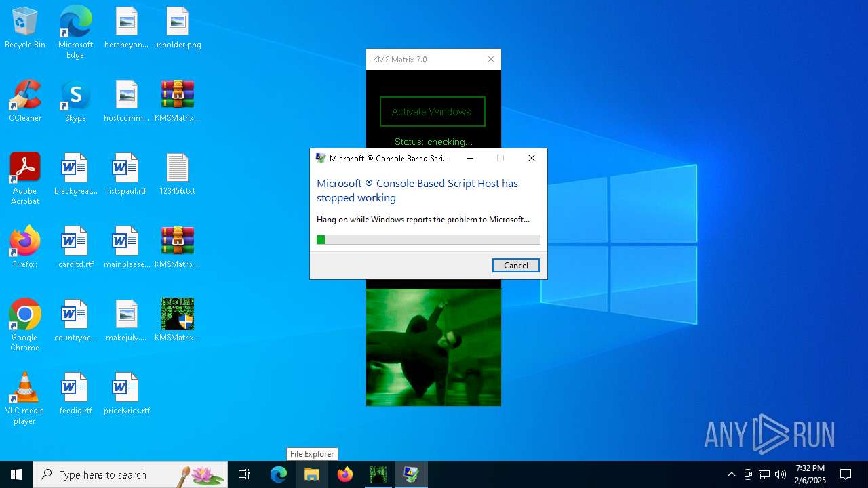868x488 pixels.
Task: Select the KMSMatrix archive beside hostcomm file
Action: click(x=177, y=102)
